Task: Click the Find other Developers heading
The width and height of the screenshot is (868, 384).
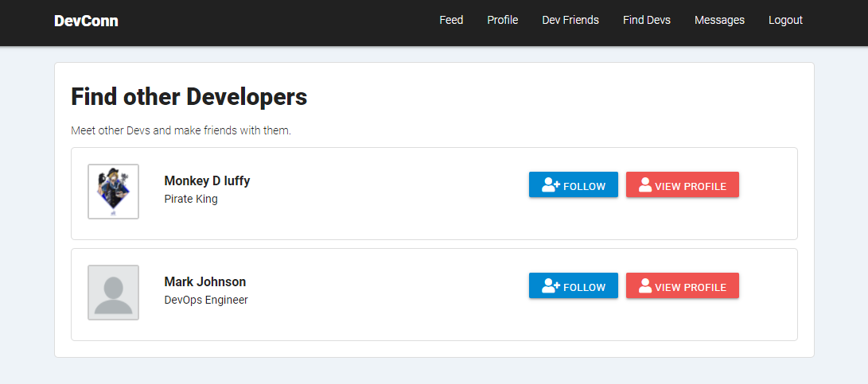Action: [189, 97]
